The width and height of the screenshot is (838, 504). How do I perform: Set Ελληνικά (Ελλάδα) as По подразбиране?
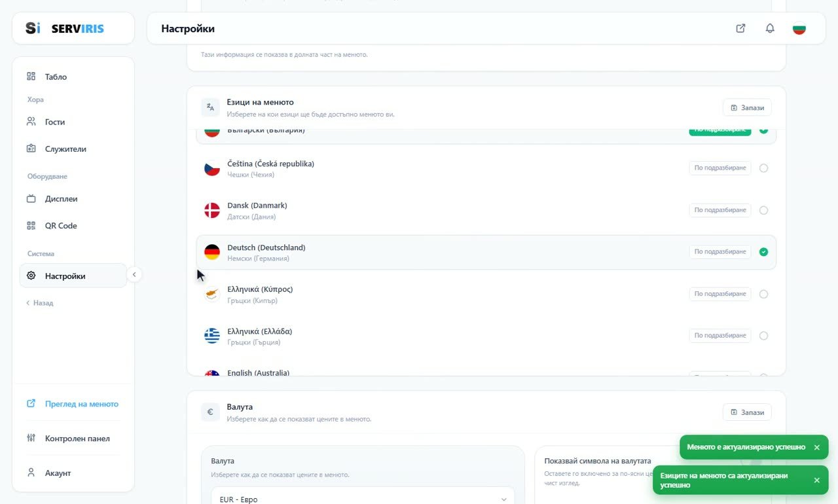720,336
